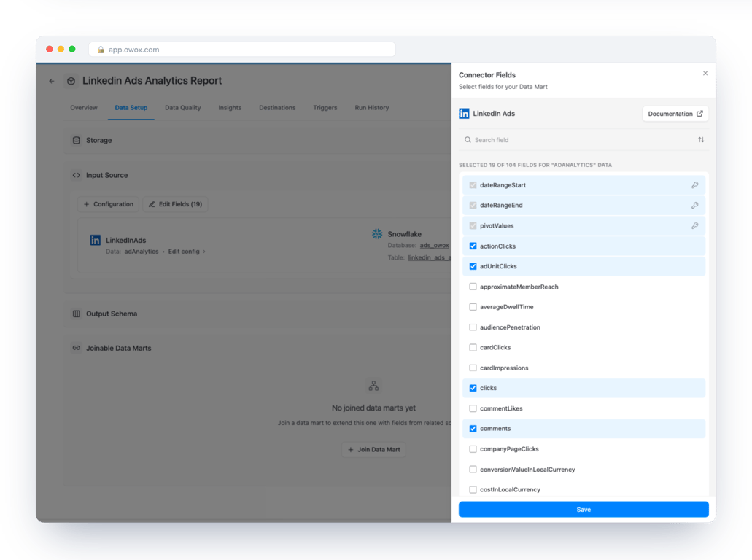Check the cardImpressions field
752x560 pixels.
pos(473,367)
